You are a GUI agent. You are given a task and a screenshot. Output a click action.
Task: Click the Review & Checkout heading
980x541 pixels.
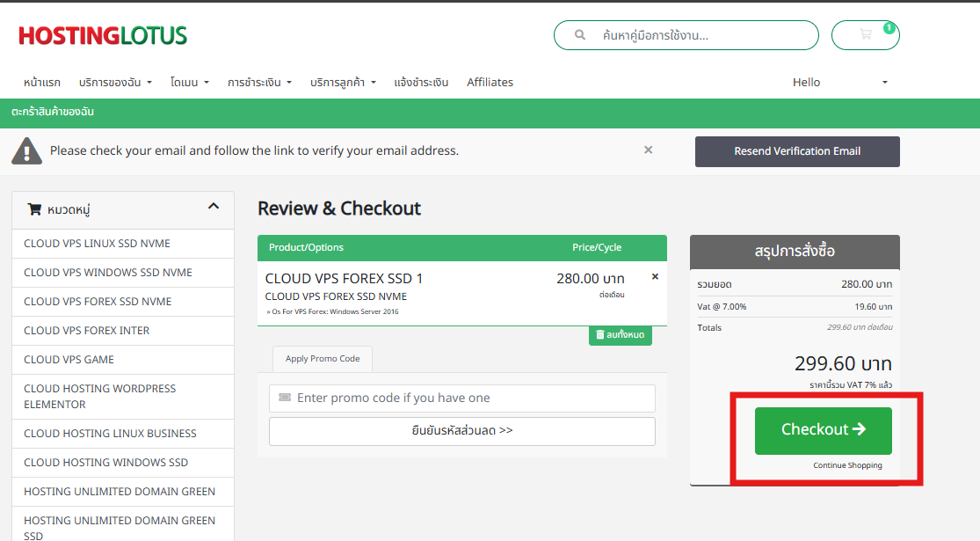[339, 208]
